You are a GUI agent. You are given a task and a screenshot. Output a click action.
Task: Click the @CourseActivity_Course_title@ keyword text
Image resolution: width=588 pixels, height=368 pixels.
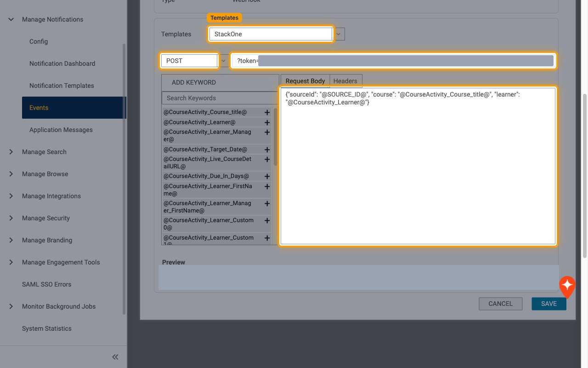(205, 112)
